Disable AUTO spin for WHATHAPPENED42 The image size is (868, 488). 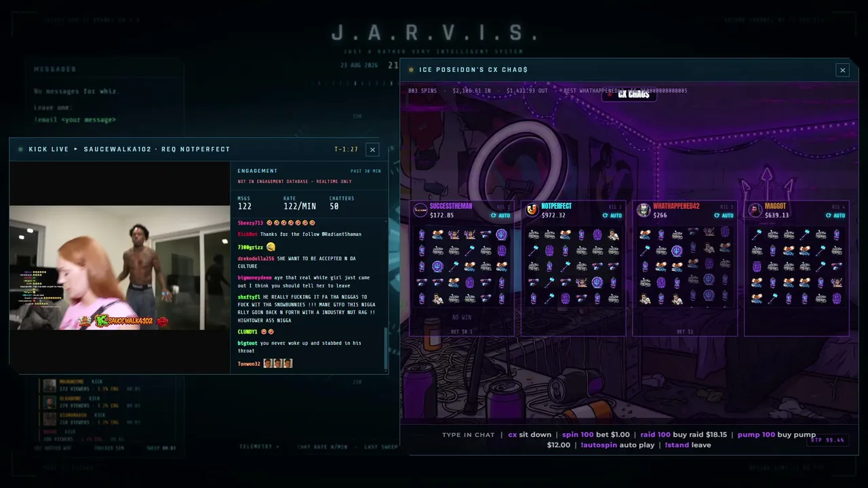[x=724, y=216]
